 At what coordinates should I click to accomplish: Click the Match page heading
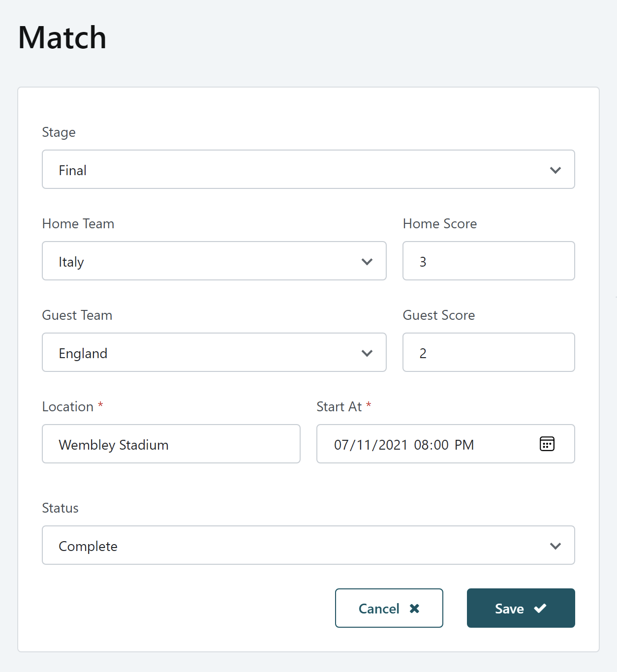62,37
